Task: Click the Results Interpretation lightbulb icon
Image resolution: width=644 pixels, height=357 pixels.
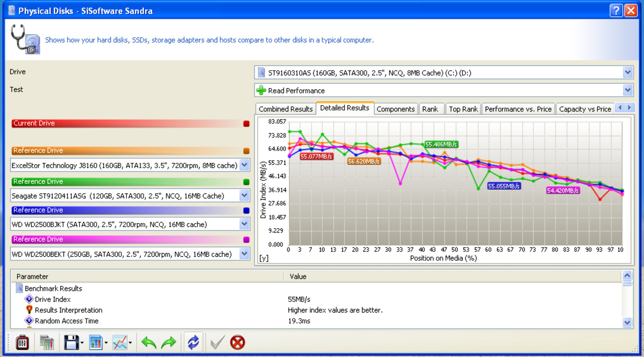Action: tap(29, 310)
